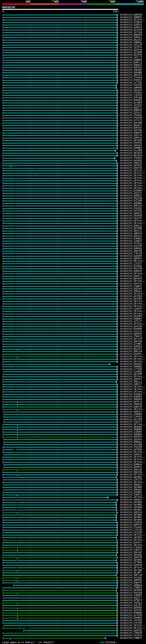
Task: Select label UniRef100_P23248
Action: click(131, 532)
